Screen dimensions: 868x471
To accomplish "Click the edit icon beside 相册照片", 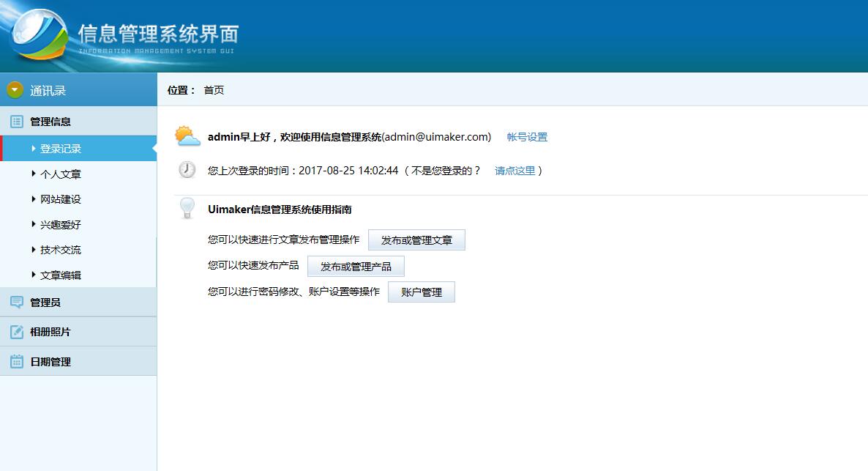I will (16, 332).
